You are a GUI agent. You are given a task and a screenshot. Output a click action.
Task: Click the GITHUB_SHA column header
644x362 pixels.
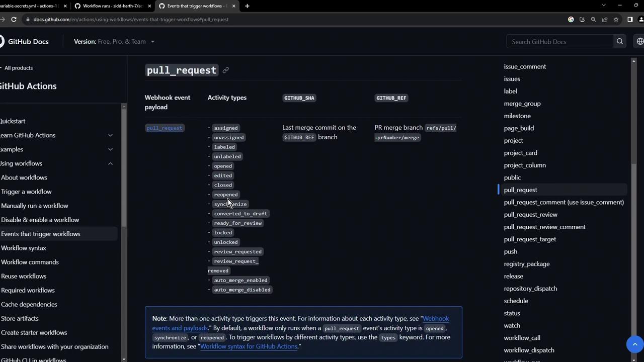pos(299,98)
